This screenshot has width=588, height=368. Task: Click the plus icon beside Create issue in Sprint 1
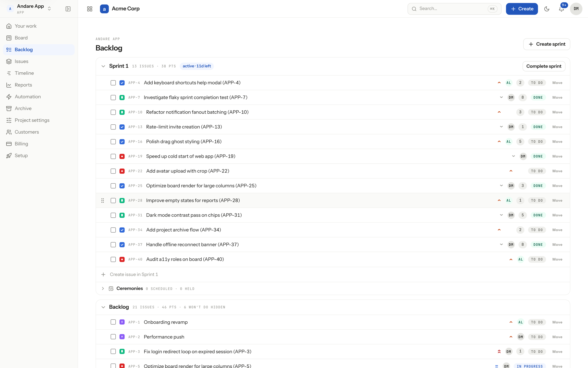click(x=103, y=274)
